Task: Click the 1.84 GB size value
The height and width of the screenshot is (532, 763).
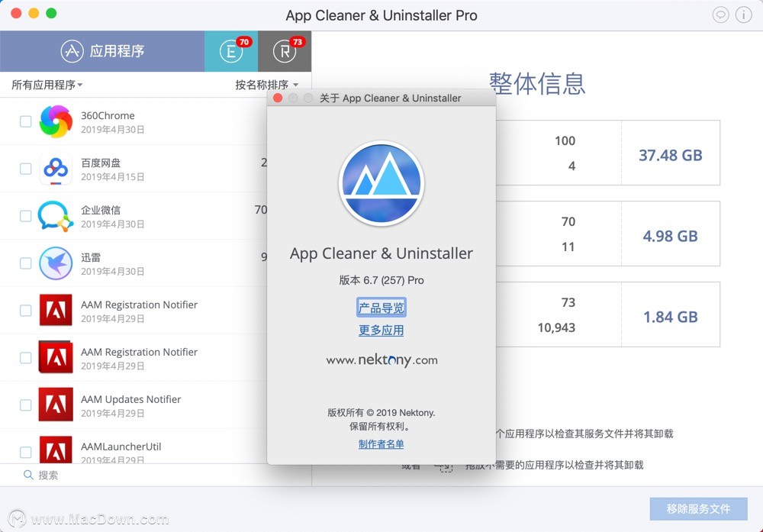Action: pyautogui.click(x=671, y=317)
